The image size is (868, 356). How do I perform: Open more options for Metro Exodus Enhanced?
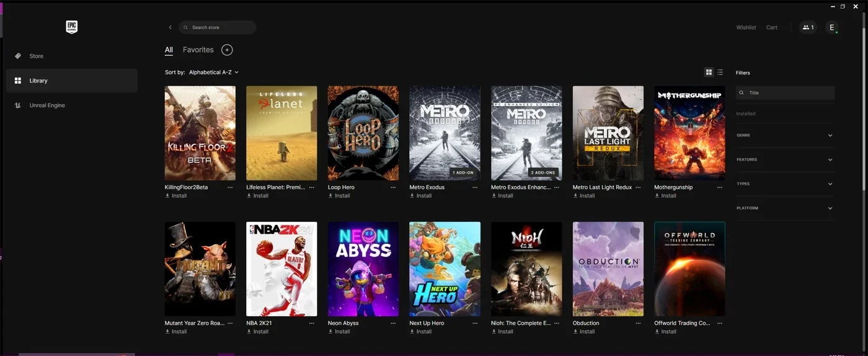point(557,187)
